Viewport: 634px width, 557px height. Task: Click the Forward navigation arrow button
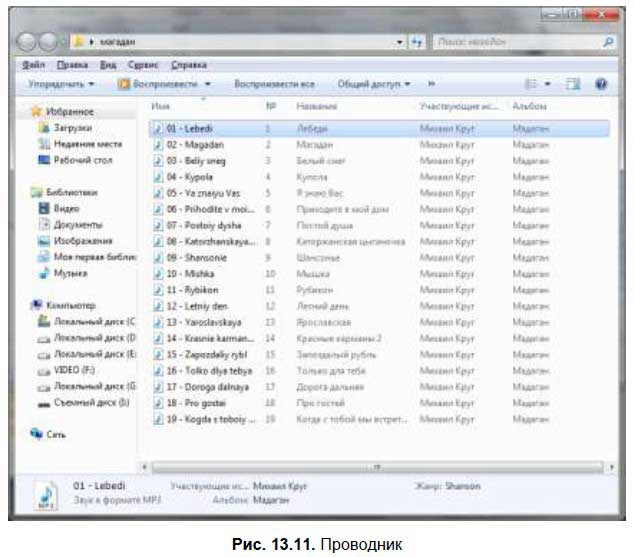click(49, 42)
